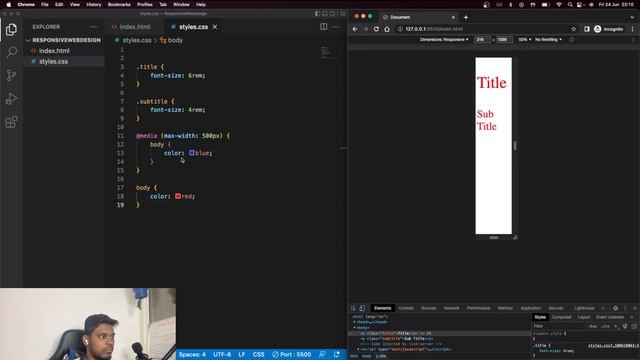Click the LF end-of-line status item

click(x=242, y=354)
